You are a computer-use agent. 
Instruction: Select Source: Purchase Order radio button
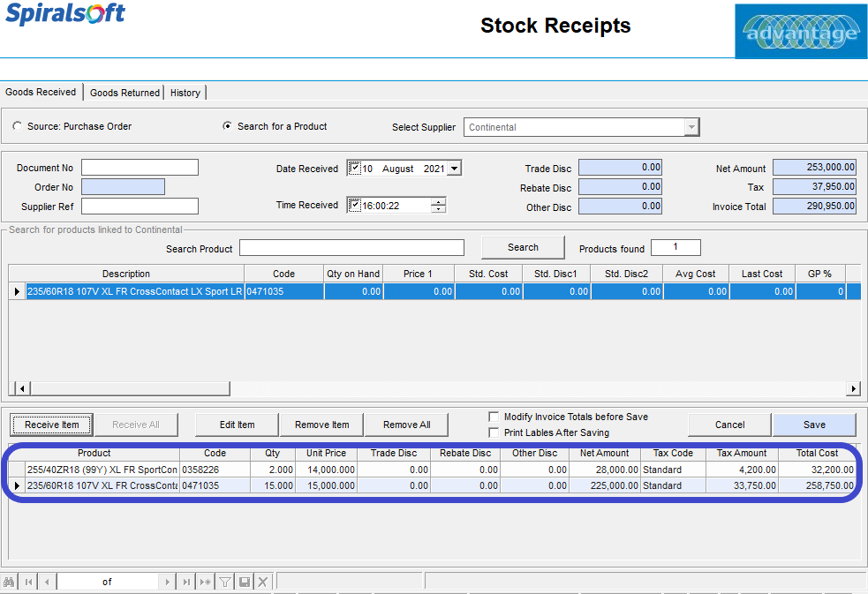[18, 126]
